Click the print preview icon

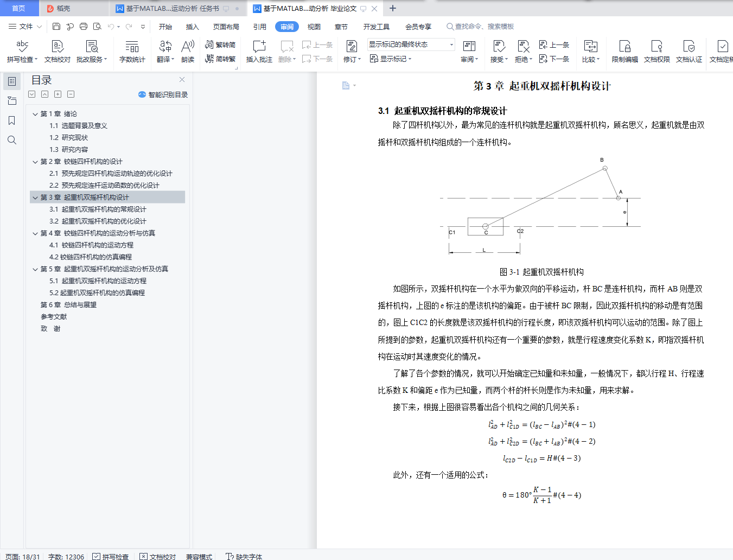click(x=97, y=26)
